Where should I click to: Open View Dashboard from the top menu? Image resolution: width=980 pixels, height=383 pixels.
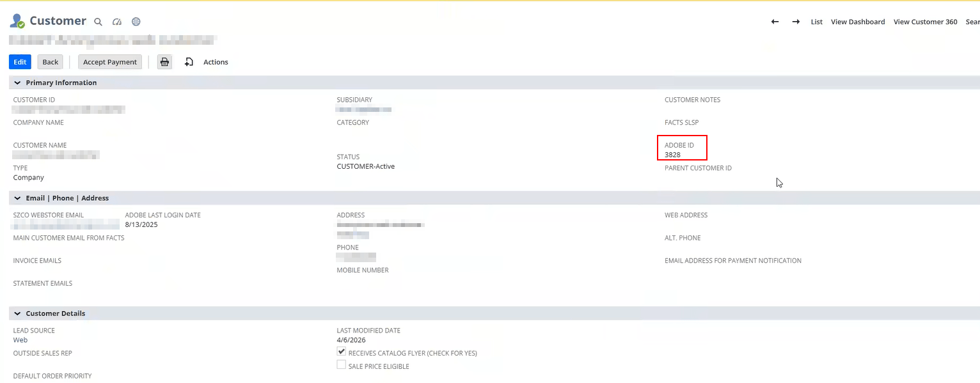click(x=858, y=21)
